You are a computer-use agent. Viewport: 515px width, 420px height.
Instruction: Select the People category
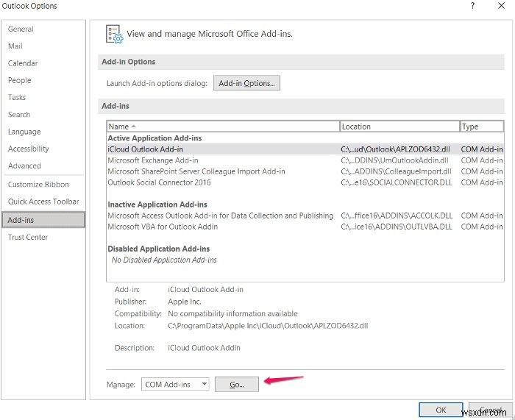[x=19, y=80]
